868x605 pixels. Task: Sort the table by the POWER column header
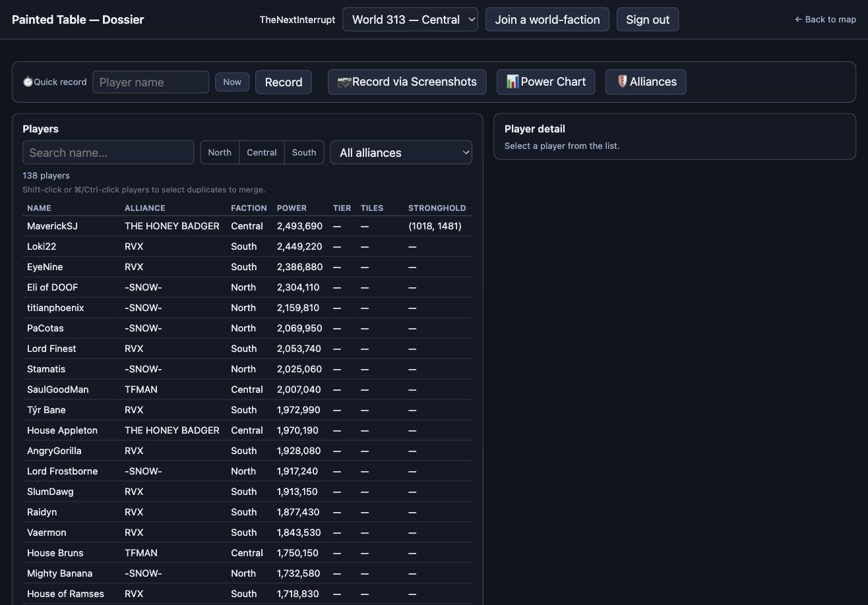(x=292, y=208)
